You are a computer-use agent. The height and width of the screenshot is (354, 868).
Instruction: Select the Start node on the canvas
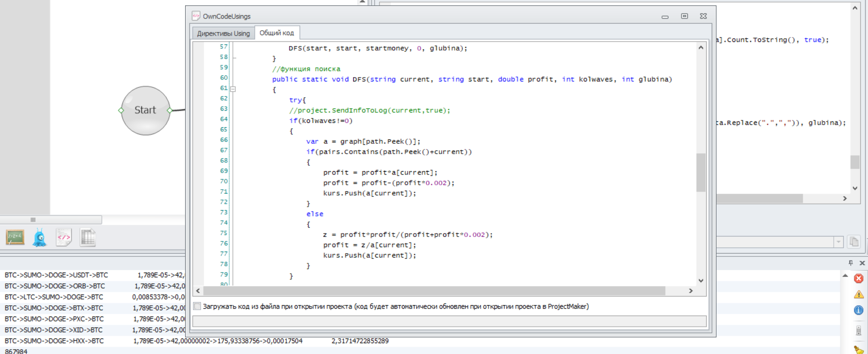click(145, 111)
